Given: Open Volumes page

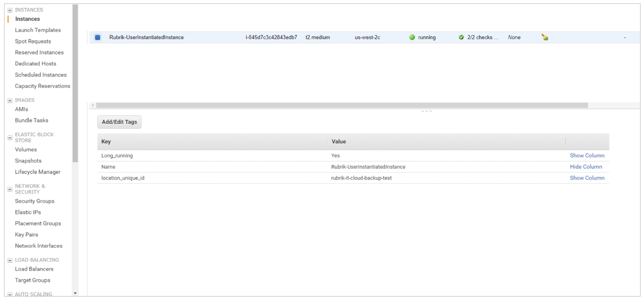Looking at the screenshot, I should 26,150.
